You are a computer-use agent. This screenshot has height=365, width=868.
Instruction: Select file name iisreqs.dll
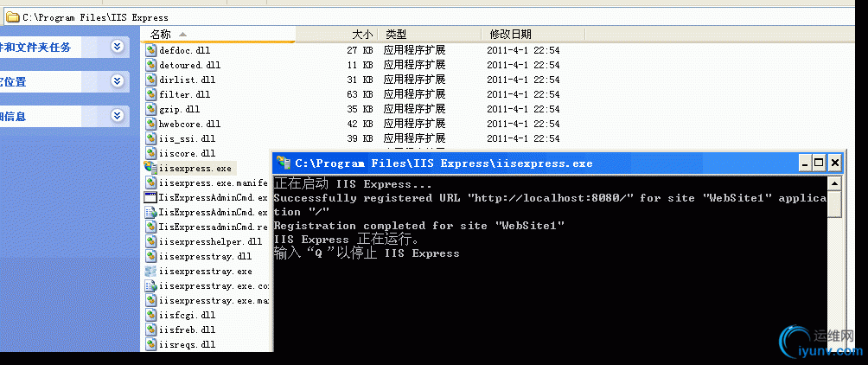tap(187, 344)
